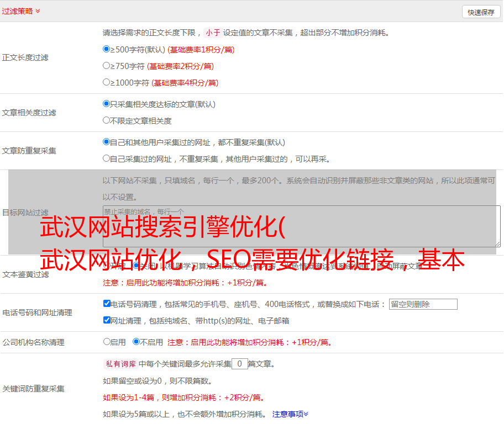Click the 留空则删除 phone replacement field
This screenshot has height=424, width=504.
423,304
